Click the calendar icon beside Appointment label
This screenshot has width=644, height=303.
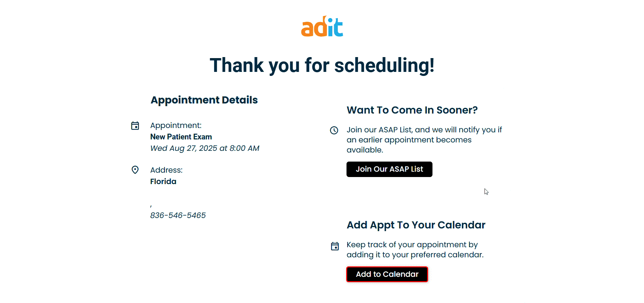[135, 126]
